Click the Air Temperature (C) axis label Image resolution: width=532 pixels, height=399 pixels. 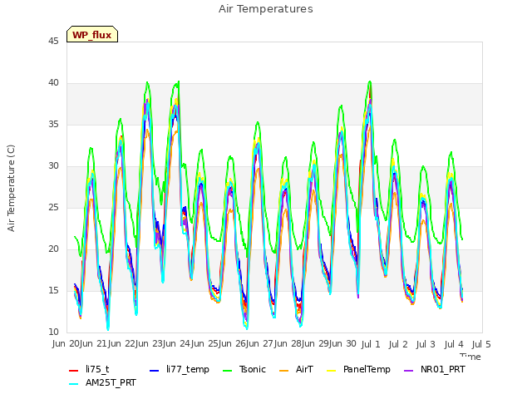(x=11, y=189)
